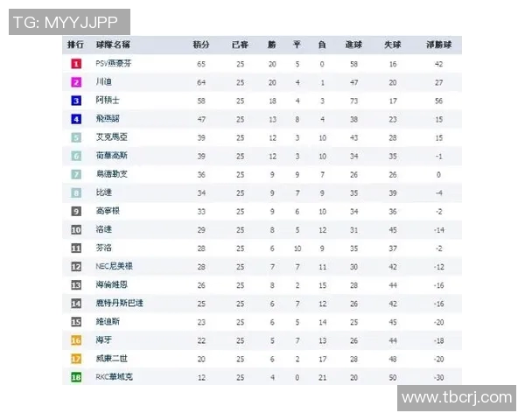Select the rank 12 badge
525x420 pixels.
76,266
